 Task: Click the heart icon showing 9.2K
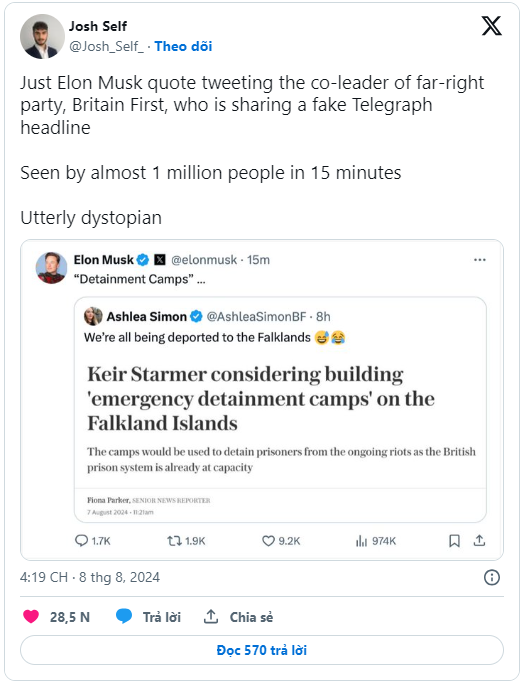268,541
